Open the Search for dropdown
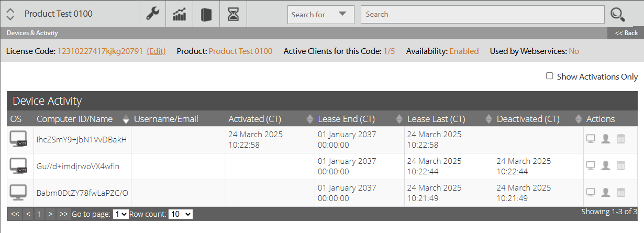The image size is (644, 233). click(321, 15)
